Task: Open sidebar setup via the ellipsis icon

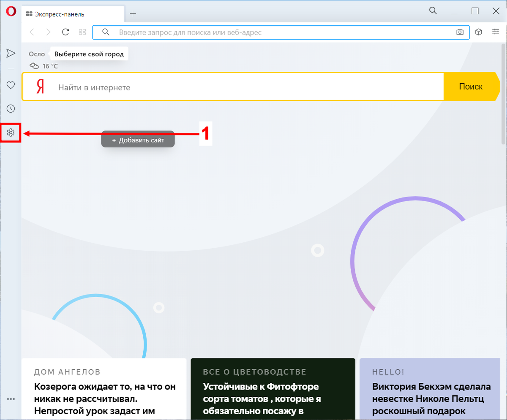Action: tap(11, 399)
